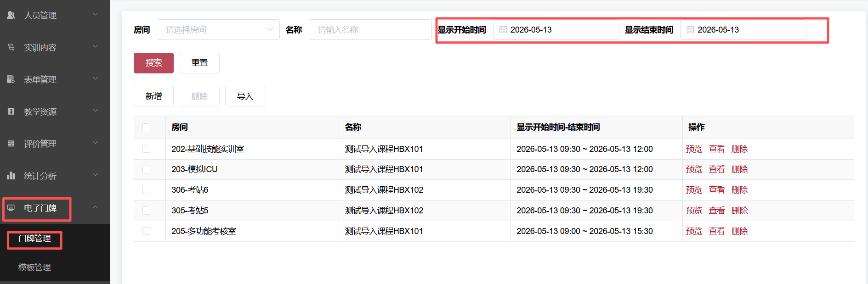Click 预览 for 205-多功能考核室
This screenshot has width=868, height=284.
tap(694, 231)
